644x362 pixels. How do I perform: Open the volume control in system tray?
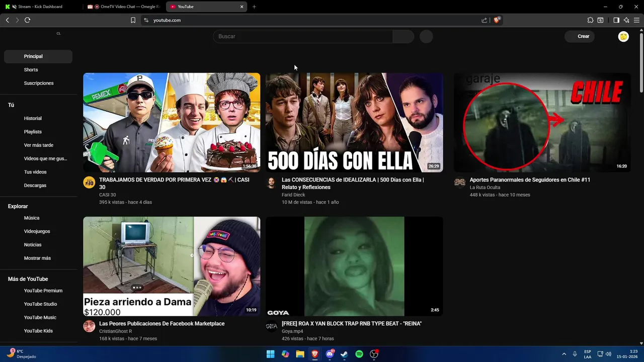click(608, 354)
